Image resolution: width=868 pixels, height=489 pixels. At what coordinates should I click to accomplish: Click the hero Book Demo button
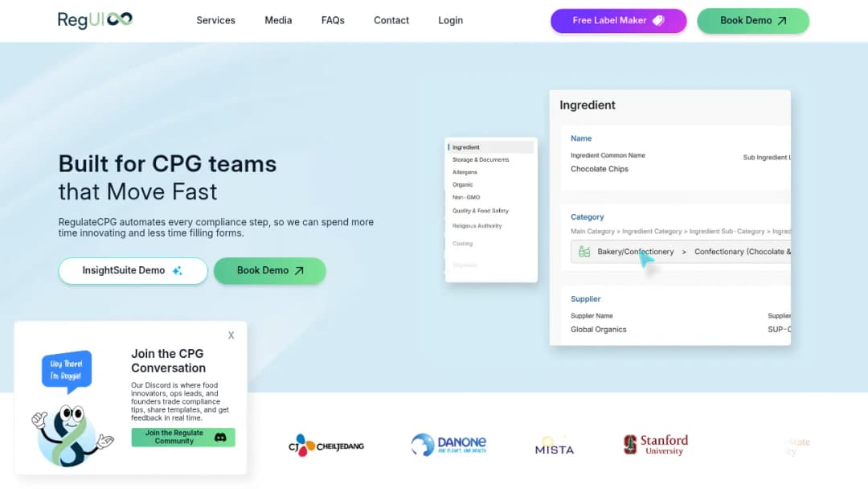(269, 271)
